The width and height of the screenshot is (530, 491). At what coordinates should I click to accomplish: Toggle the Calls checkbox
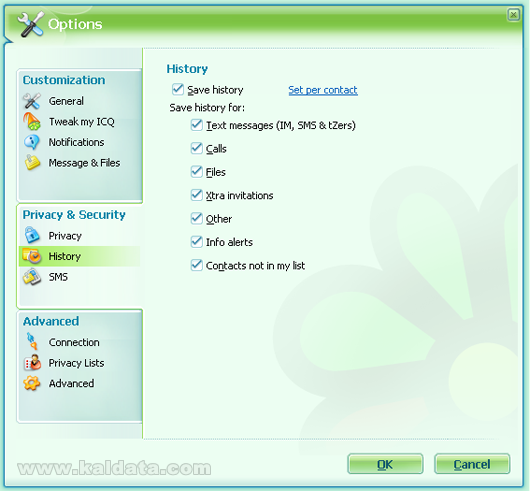tap(196, 148)
